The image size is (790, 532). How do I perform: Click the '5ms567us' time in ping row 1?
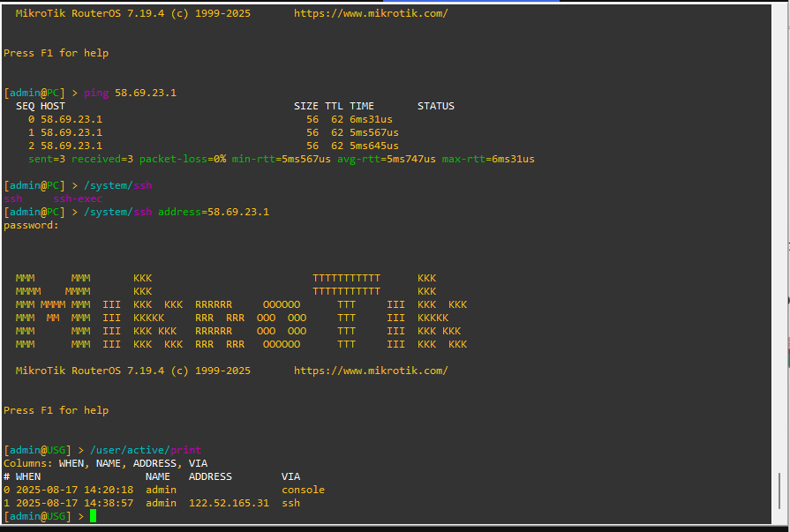click(374, 132)
